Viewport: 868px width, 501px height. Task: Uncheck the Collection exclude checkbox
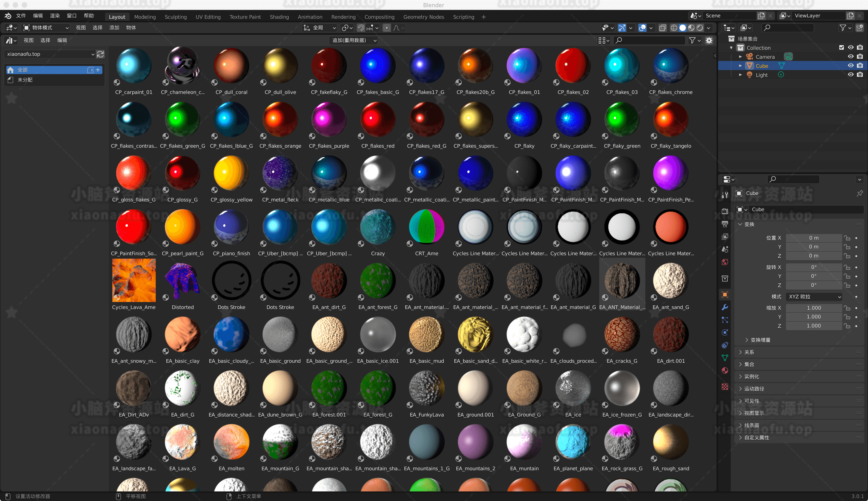coord(841,47)
